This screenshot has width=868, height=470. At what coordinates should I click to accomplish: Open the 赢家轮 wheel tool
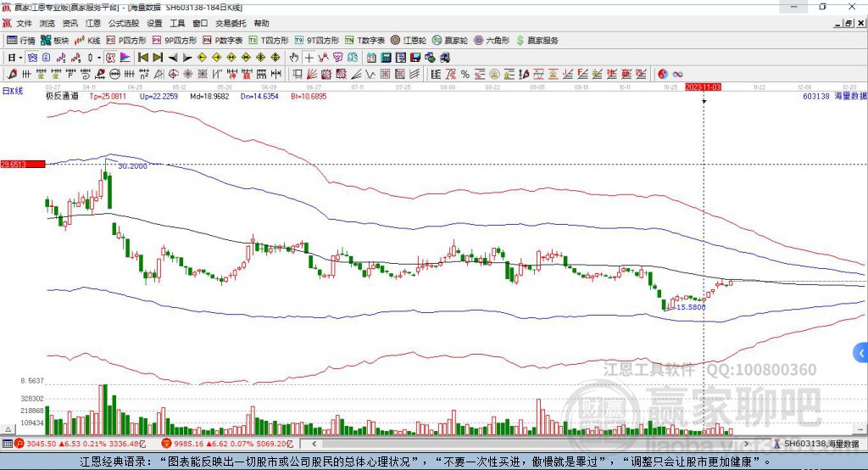(x=450, y=41)
